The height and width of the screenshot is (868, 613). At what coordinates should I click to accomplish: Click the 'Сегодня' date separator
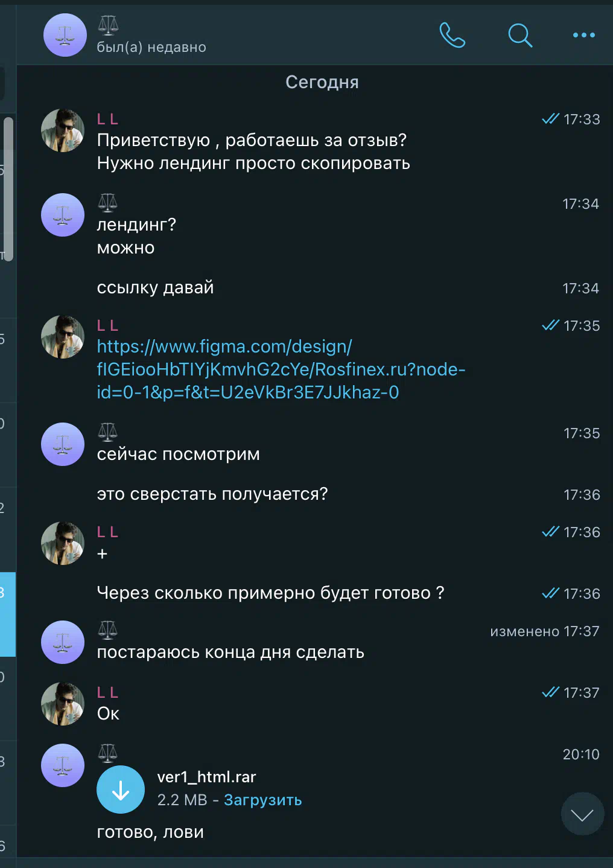click(322, 82)
